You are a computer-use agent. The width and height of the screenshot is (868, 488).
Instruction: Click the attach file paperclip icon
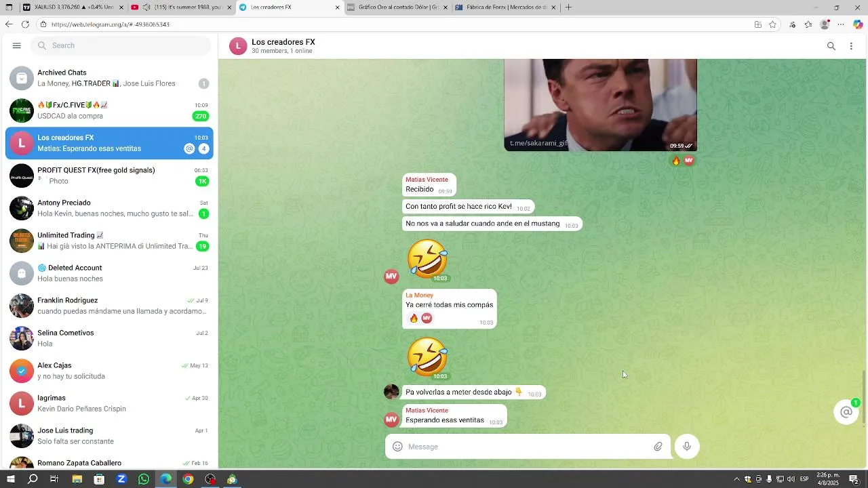658,447
